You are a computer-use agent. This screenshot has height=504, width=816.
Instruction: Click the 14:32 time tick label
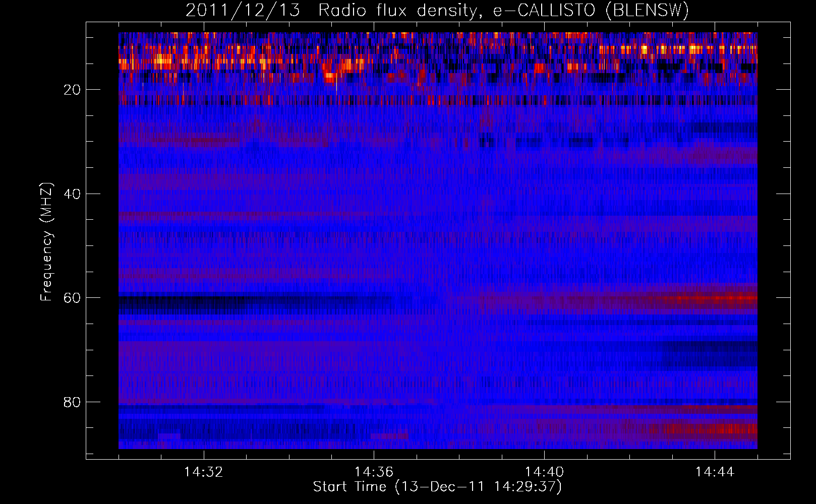(204, 472)
